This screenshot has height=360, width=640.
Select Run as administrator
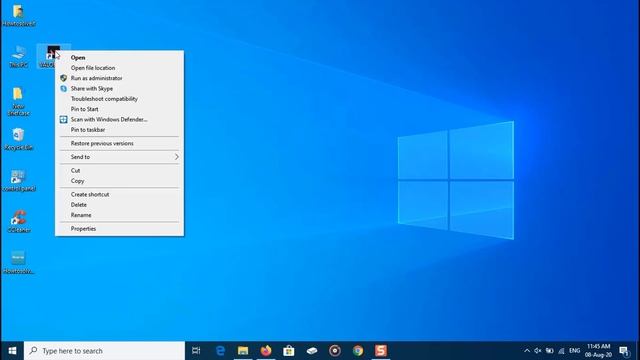[x=119, y=78]
